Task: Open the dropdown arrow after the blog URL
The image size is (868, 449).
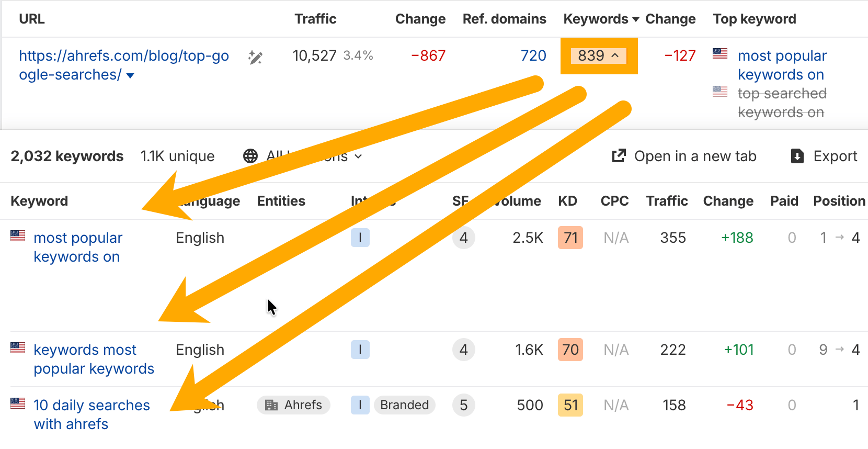Action: click(x=130, y=76)
